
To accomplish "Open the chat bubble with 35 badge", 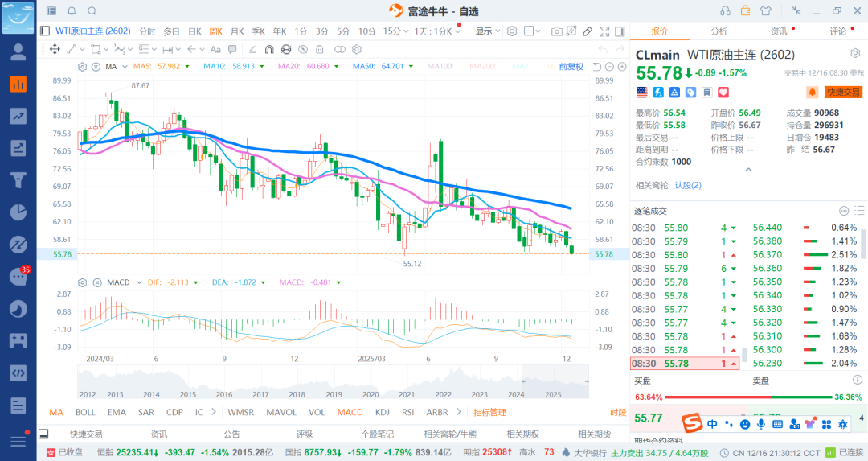I will click(18, 277).
